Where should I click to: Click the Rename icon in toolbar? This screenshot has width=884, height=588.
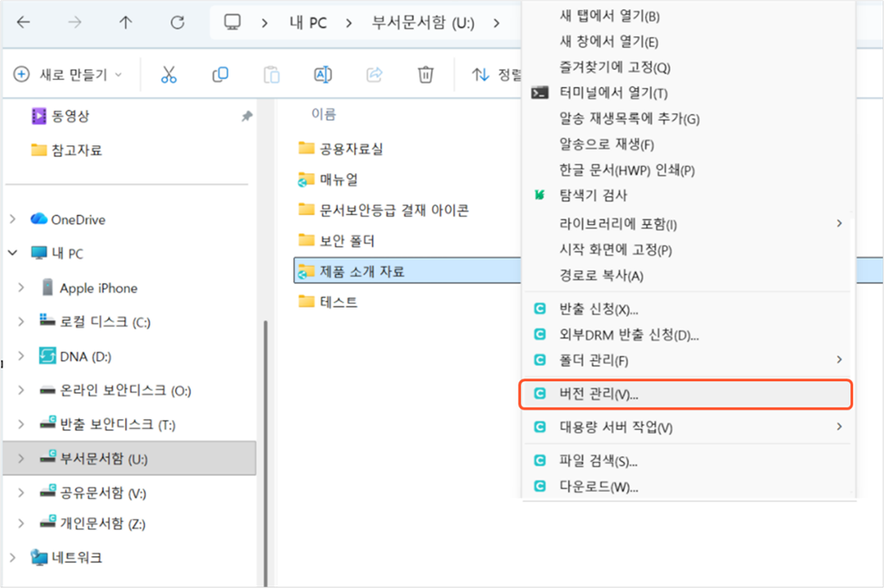[x=322, y=74]
